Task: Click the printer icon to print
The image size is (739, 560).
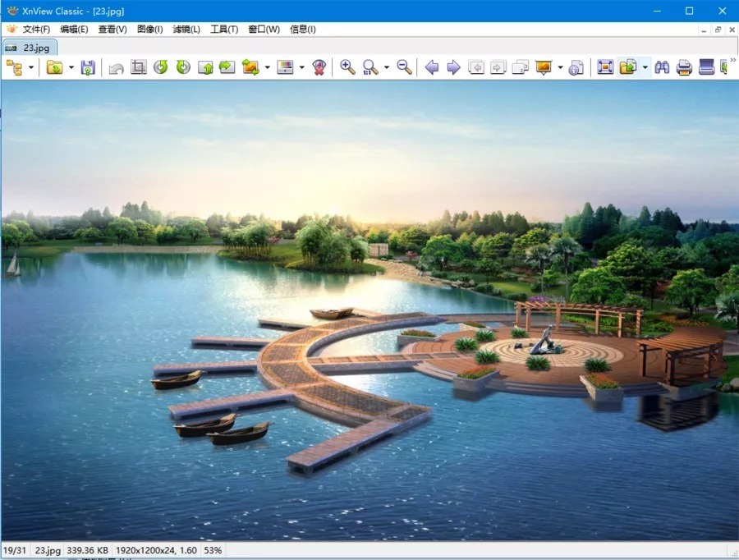Action: click(684, 67)
